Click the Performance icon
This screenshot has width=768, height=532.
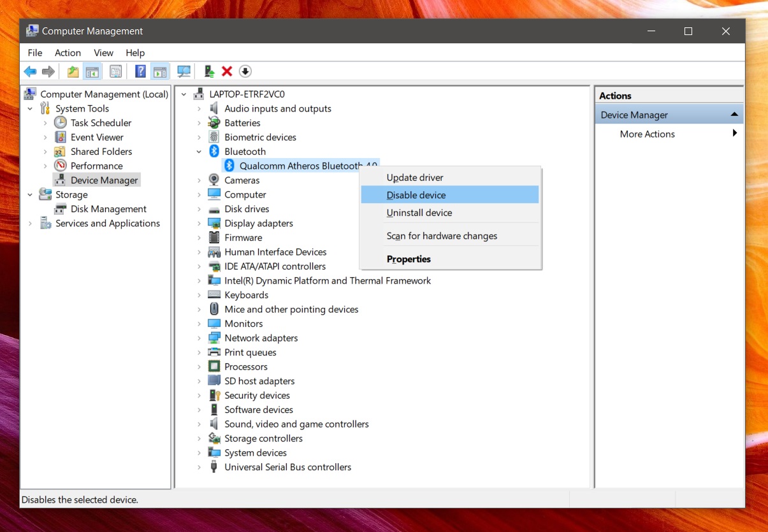pyautogui.click(x=61, y=166)
